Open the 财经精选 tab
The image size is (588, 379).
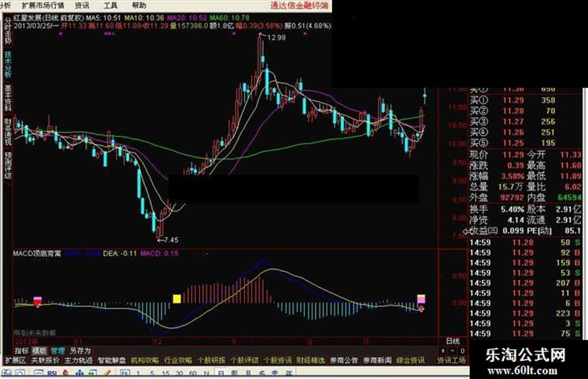point(311,360)
